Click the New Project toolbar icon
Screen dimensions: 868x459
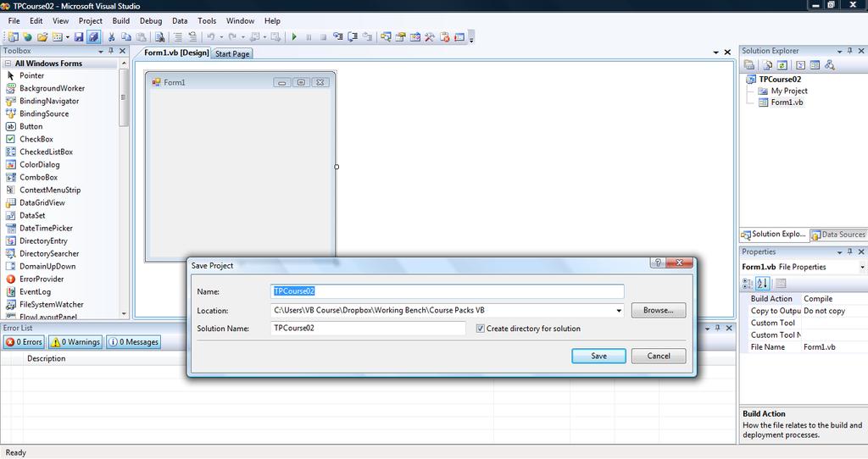coord(13,37)
